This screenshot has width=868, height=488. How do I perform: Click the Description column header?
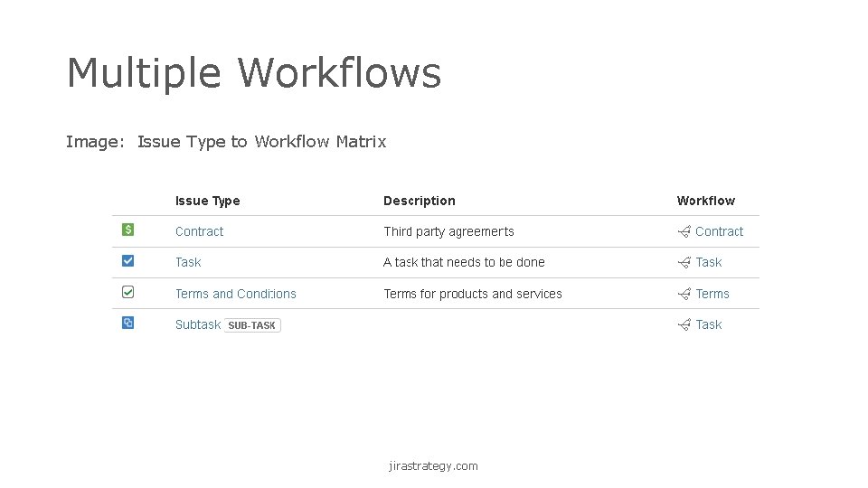(419, 201)
